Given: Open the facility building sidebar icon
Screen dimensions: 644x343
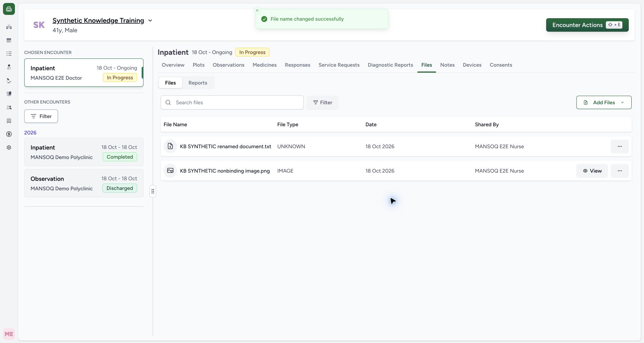Looking at the screenshot, I should (9, 27).
